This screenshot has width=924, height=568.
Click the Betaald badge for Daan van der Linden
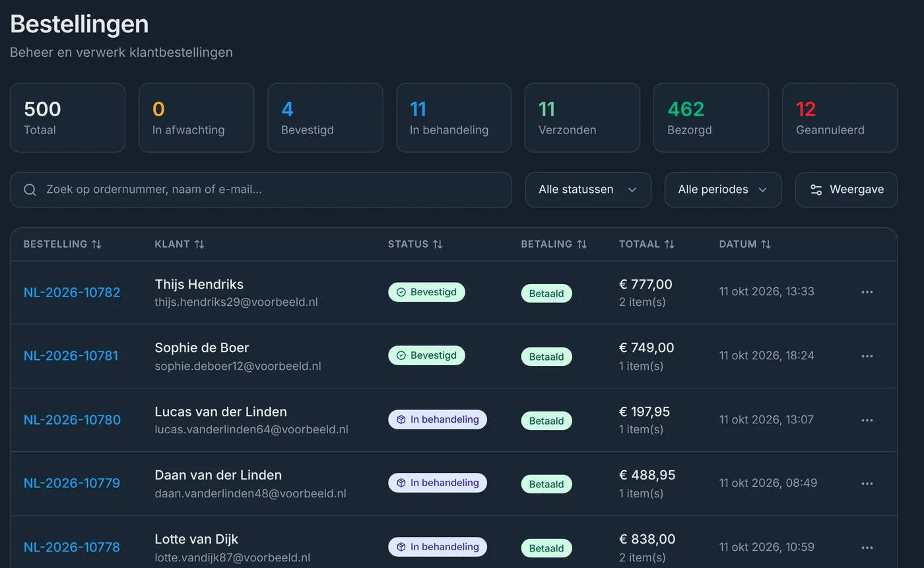point(546,484)
